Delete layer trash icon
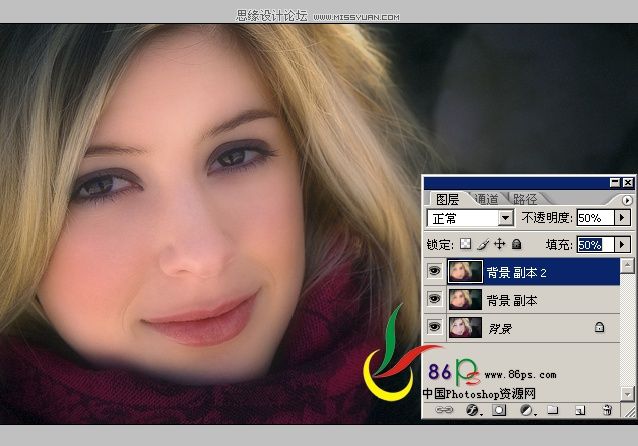 (x=607, y=410)
